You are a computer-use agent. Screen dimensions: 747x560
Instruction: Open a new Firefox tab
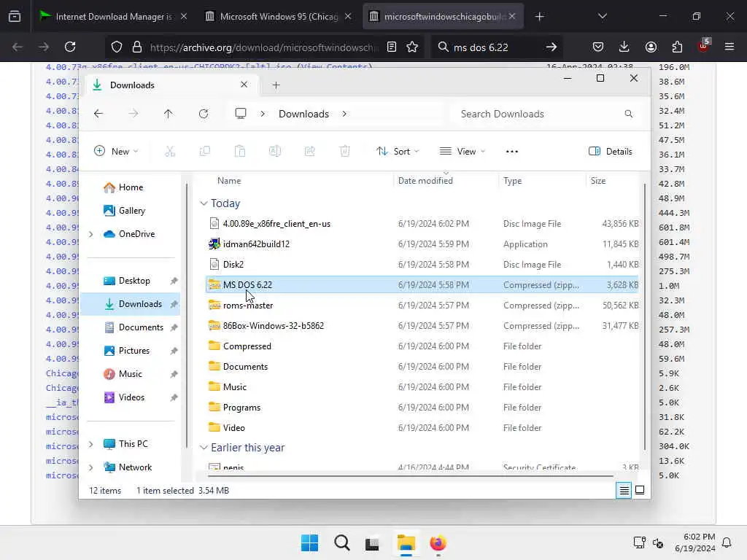pos(539,16)
